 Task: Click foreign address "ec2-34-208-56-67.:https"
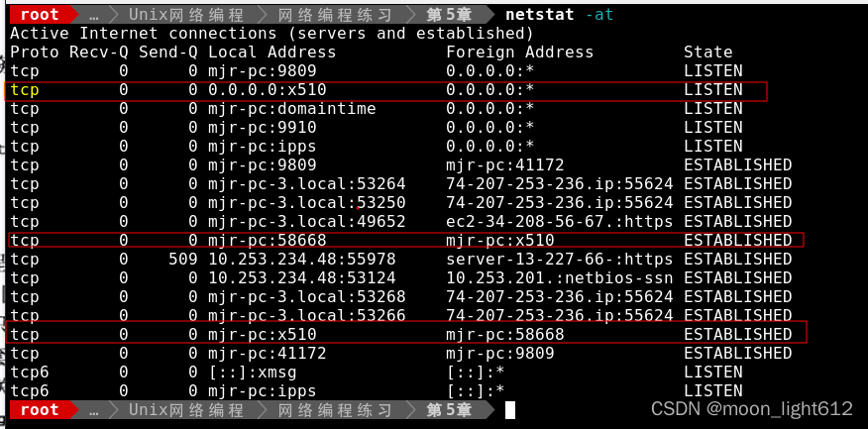(560, 221)
